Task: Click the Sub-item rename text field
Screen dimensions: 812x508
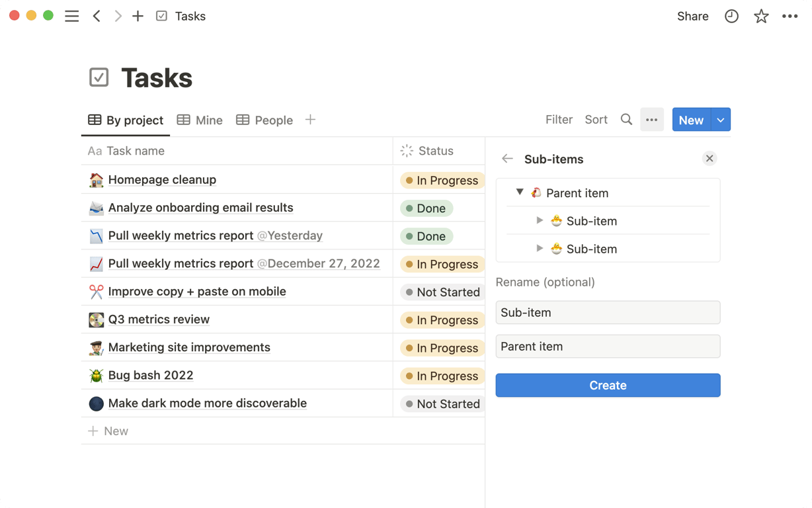Action: 608,313
